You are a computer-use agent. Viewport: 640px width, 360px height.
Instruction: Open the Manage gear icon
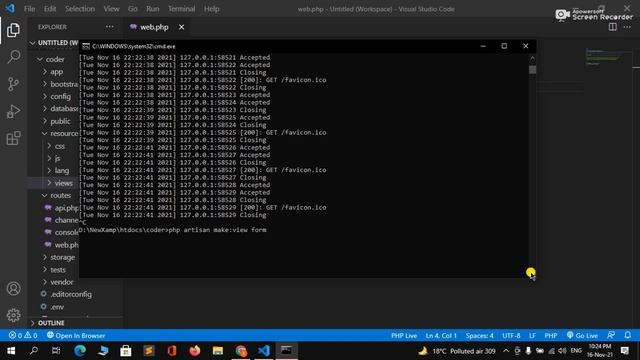[13, 315]
